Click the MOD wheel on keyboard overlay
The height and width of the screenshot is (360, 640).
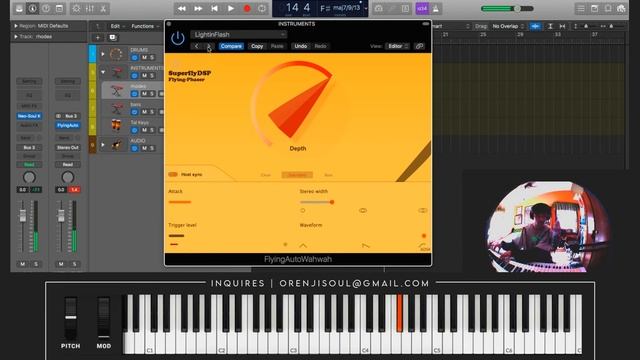pos(104,318)
